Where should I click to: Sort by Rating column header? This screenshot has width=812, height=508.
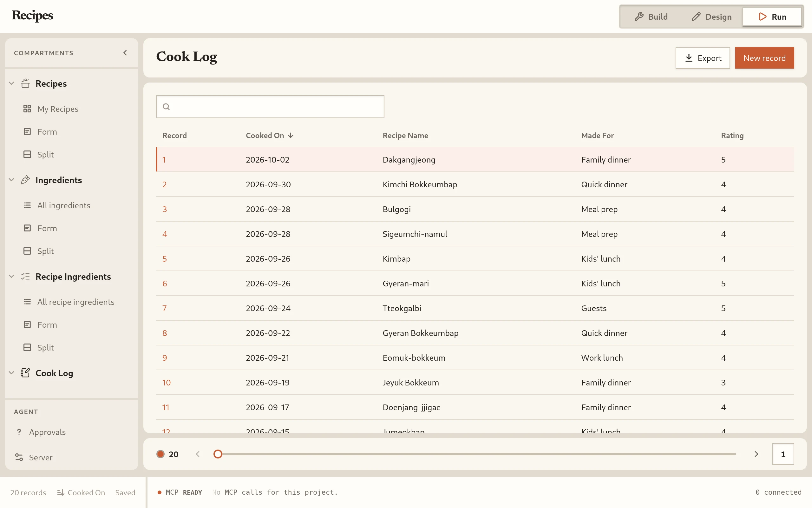(732, 135)
